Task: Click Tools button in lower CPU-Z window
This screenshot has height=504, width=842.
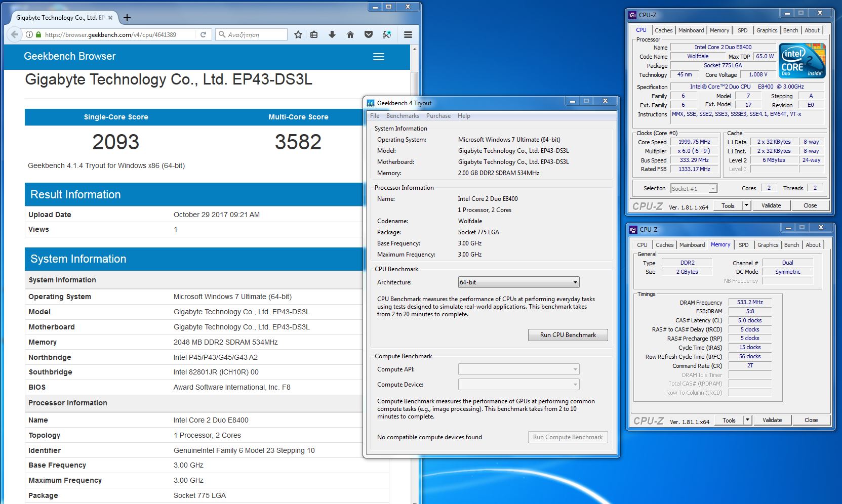Action: click(729, 420)
